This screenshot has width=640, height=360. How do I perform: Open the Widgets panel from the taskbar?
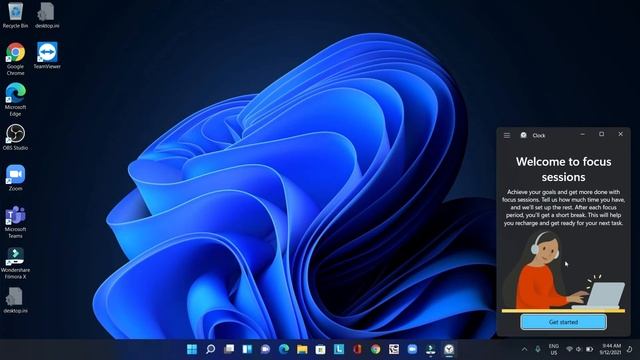point(247,349)
